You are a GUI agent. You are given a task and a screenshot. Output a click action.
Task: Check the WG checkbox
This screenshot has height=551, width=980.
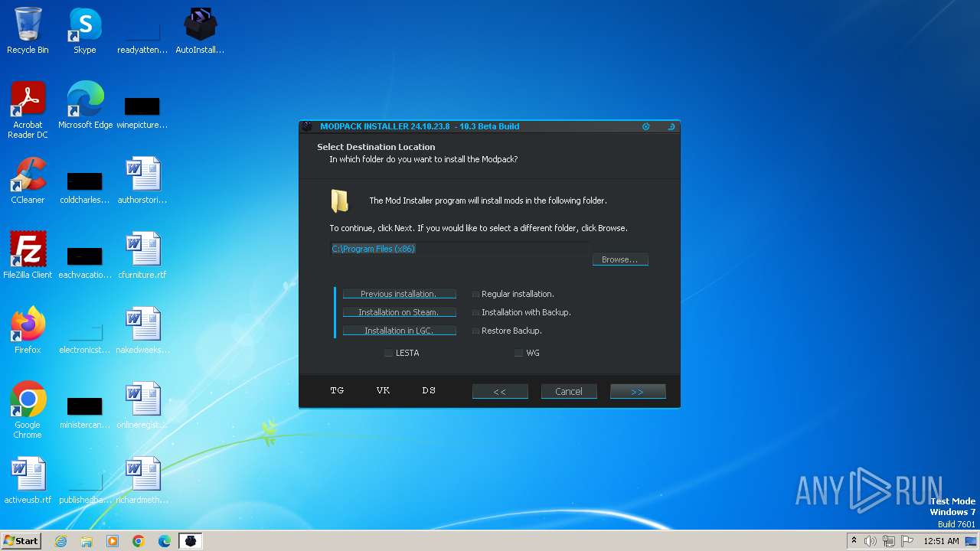tap(518, 353)
